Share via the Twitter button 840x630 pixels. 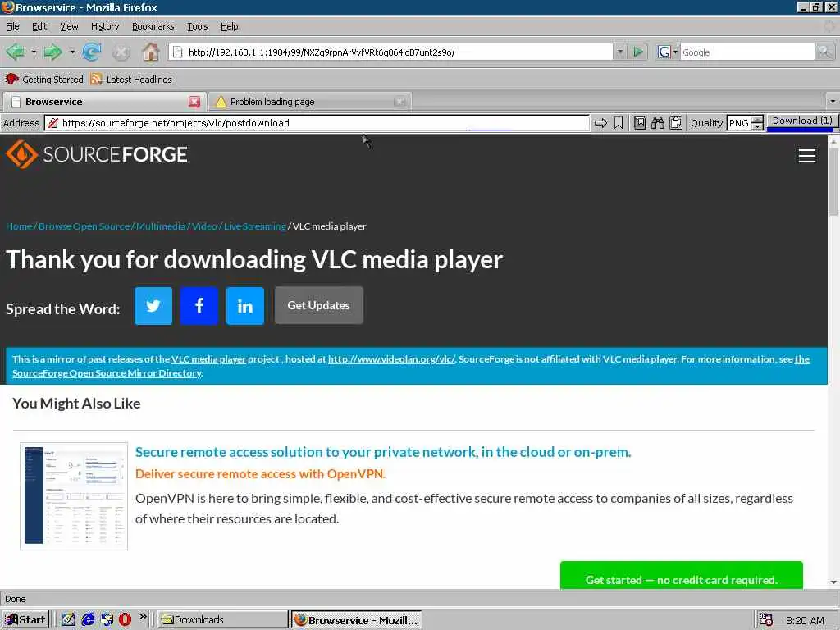(x=153, y=306)
